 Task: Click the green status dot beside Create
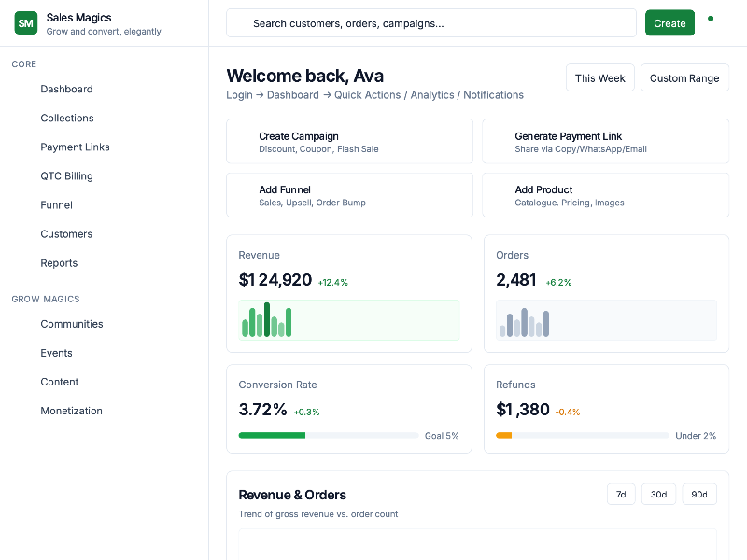(711, 19)
